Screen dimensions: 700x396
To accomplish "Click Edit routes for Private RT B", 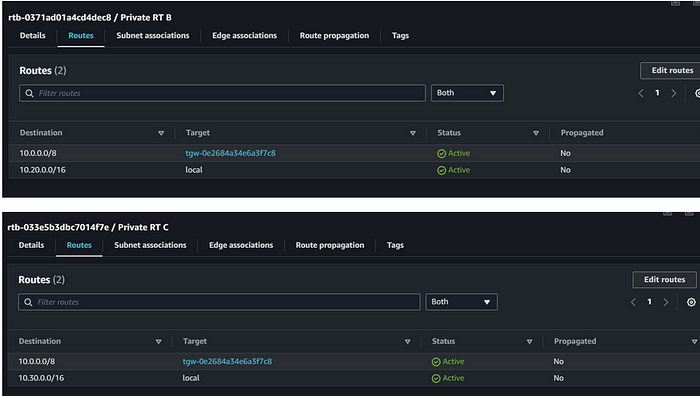I will [x=671, y=70].
